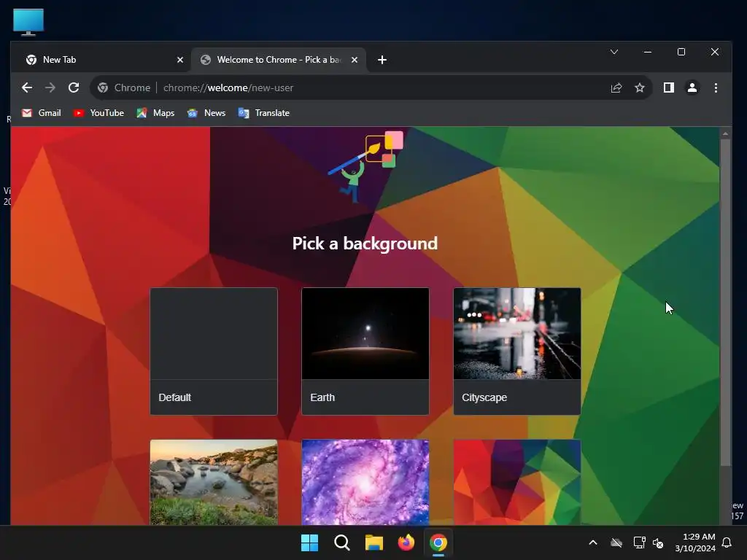This screenshot has width=747, height=560.
Task: Minimize the Chrome window
Action: [648, 52]
